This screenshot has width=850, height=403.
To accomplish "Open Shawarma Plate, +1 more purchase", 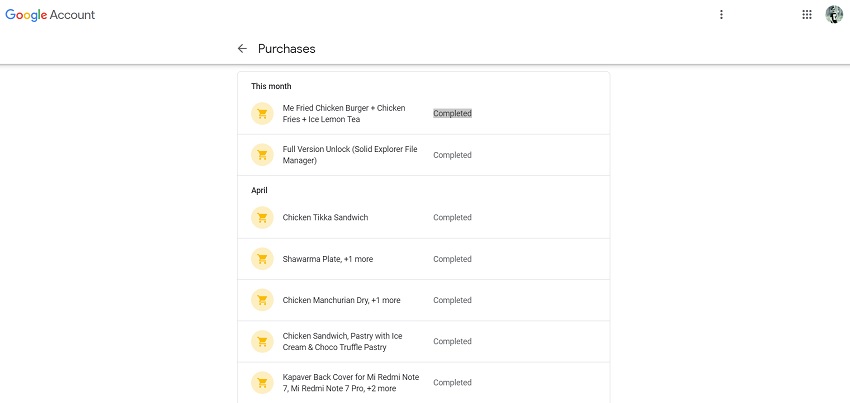I will [x=328, y=259].
